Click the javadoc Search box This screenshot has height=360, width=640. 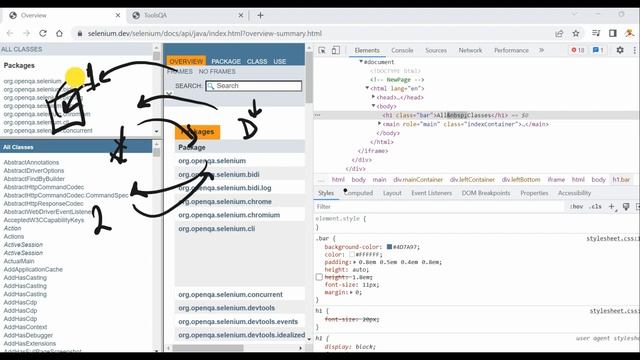tap(254, 86)
